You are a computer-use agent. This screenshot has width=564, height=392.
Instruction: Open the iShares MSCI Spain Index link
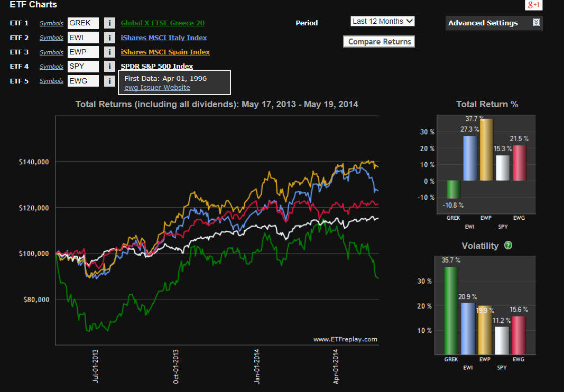(165, 52)
